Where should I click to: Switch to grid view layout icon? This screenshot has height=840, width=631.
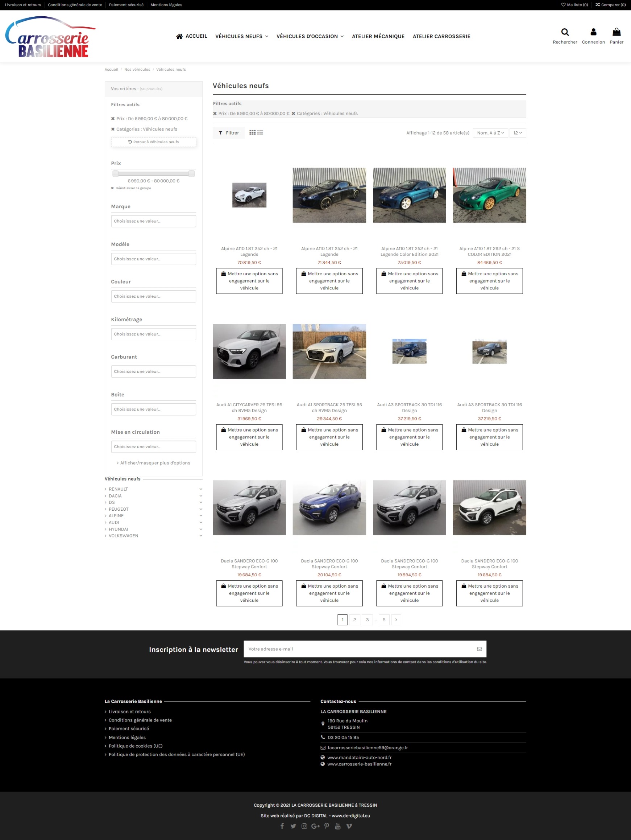click(x=252, y=132)
